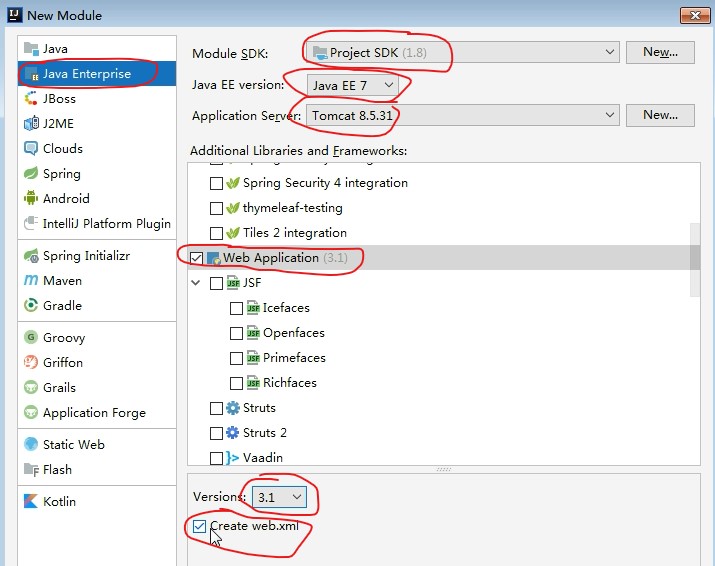Click New button next to Application Server
This screenshot has height=566, width=715.
660,115
